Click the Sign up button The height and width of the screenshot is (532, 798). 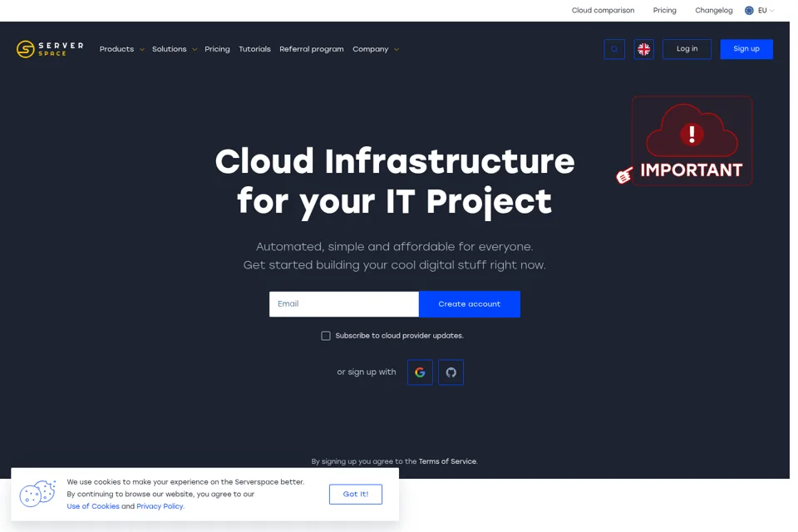click(x=746, y=49)
